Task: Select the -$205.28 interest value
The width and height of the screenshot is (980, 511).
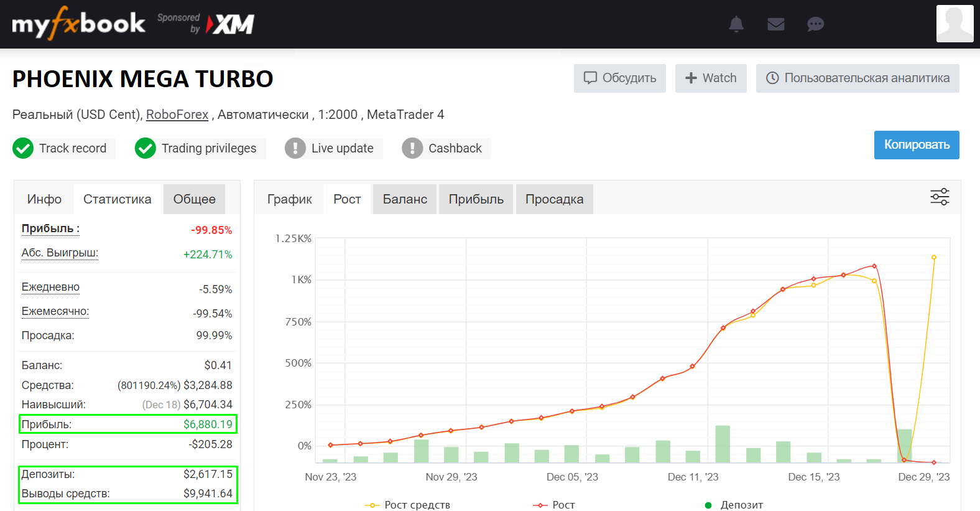Action: 211,444
